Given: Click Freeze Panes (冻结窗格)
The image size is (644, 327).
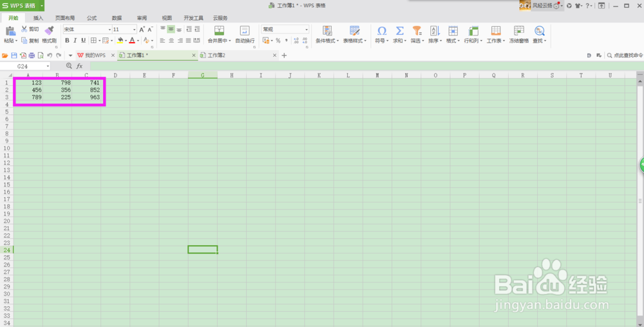Looking at the screenshot, I should pyautogui.click(x=519, y=35).
